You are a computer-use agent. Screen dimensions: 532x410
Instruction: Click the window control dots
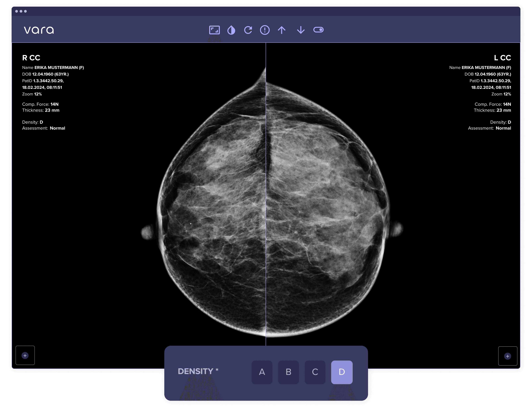click(21, 11)
